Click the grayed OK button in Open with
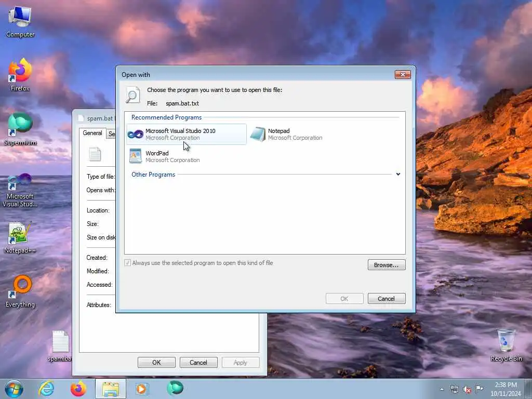The image size is (532, 399). pyautogui.click(x=344, y=299)
